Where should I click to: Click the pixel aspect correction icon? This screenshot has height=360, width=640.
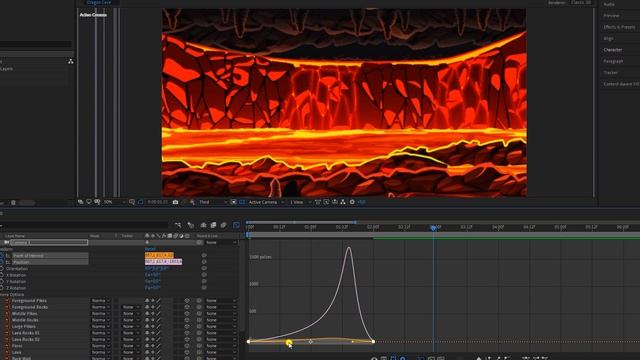click(318, 202)
